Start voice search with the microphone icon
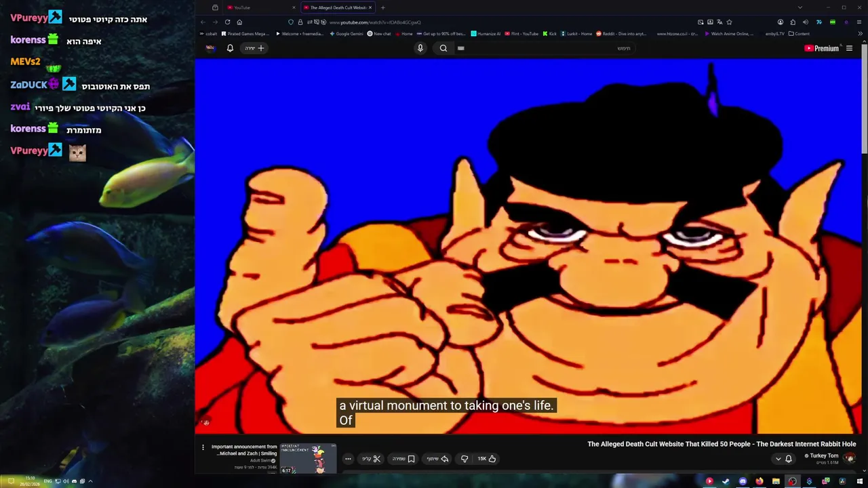This screenshot has height=488, width=868. [x=420, y=48]
